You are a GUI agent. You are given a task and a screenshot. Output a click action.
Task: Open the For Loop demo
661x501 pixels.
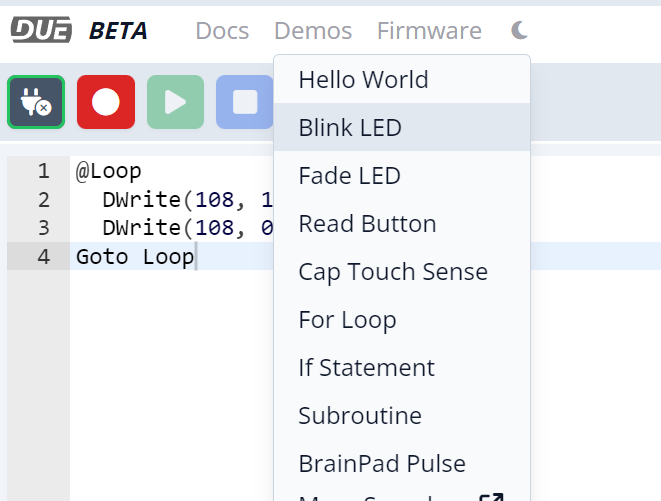click(x=347, y=320)
